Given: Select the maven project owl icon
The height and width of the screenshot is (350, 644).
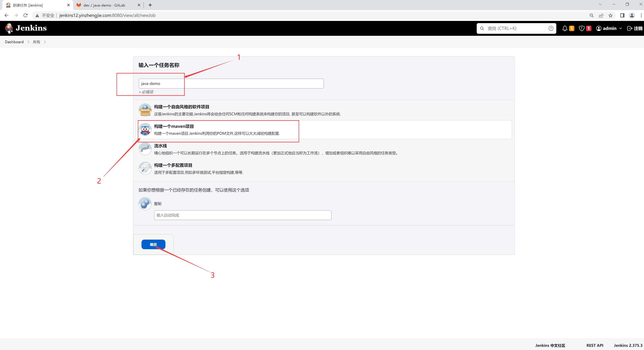Looking at the screenshot, I should [145, 129].
